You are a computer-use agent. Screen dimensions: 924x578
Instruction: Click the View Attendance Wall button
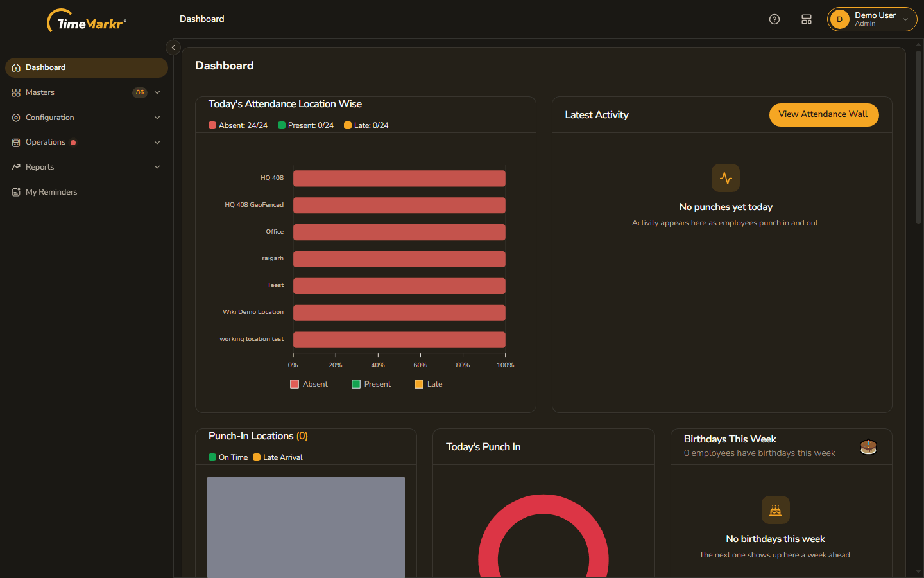824,114
